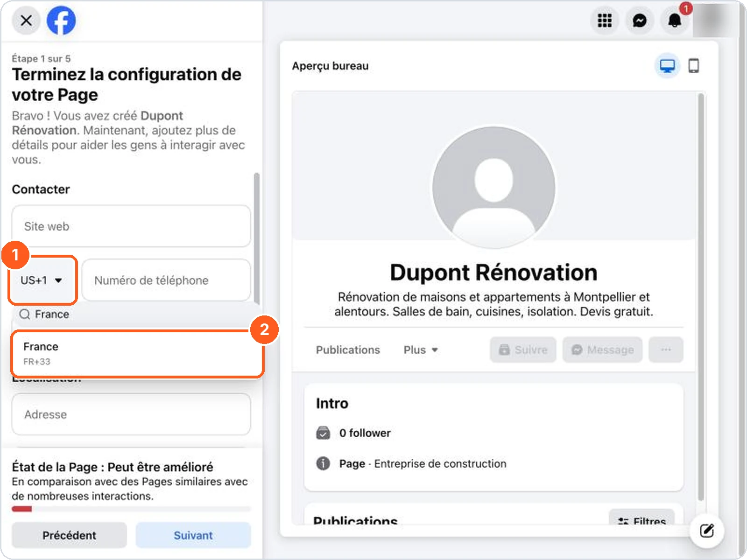This screenshot has width=747, height=560.
Task: Open Messenger icon in top bar
Action: (640, 21)
